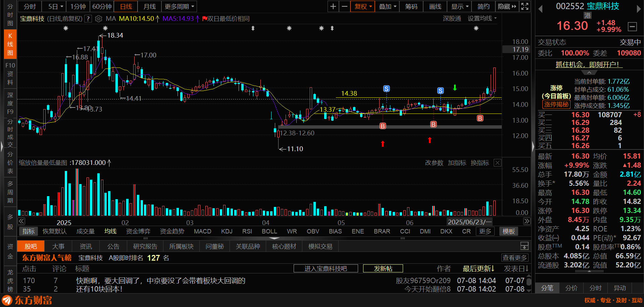Zoom in chart with plus icon

click(333, 6)
